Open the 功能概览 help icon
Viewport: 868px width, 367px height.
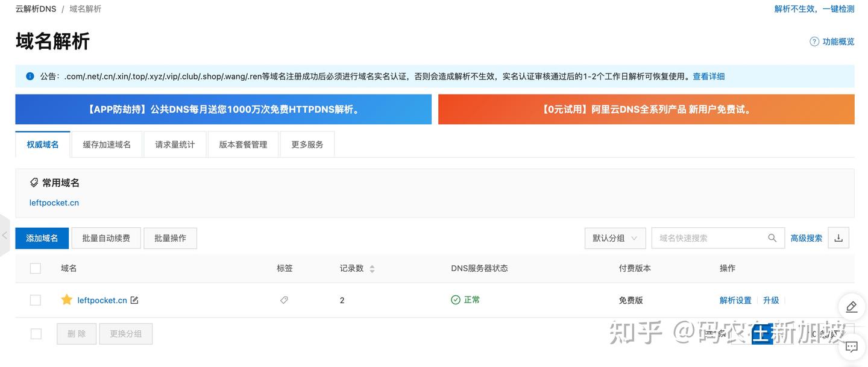pyautogui.click(x=814, y=42)
